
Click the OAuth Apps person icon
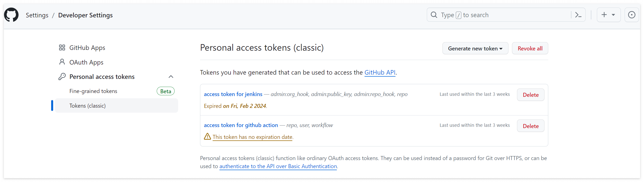coord(62,62)
